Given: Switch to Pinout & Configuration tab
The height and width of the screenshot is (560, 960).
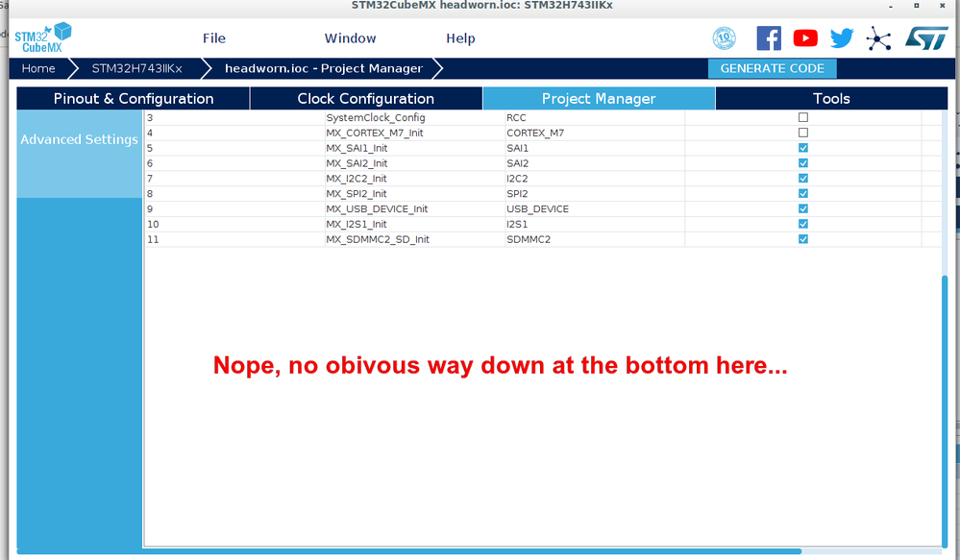Looking at the screenshot, I should click(x=134, y=99).
